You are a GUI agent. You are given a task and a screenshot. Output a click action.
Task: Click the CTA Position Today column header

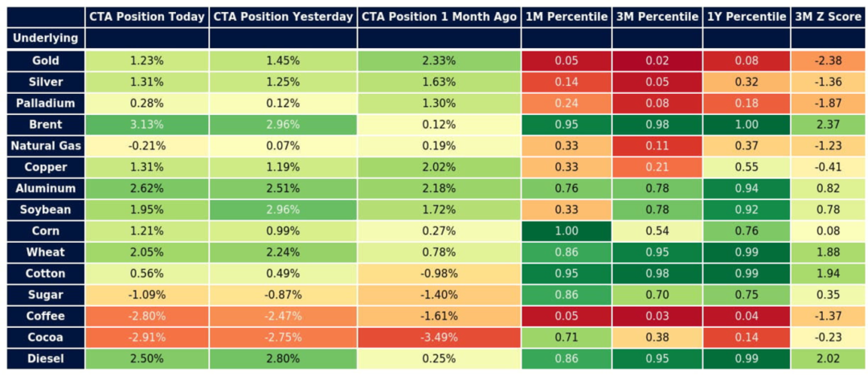click(x=146, y=17)
